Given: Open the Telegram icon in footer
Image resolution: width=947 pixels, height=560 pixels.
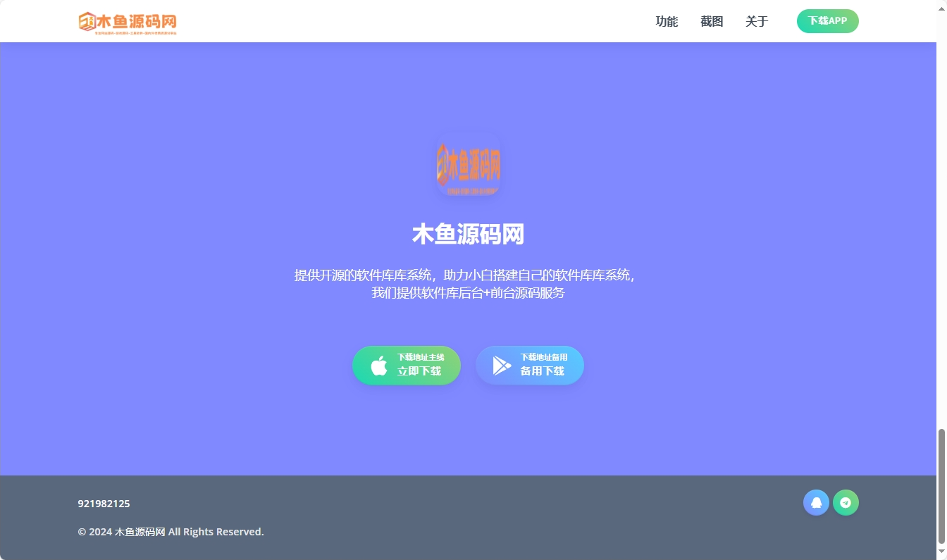Looking at the screenshot, I should click(846, 503).
